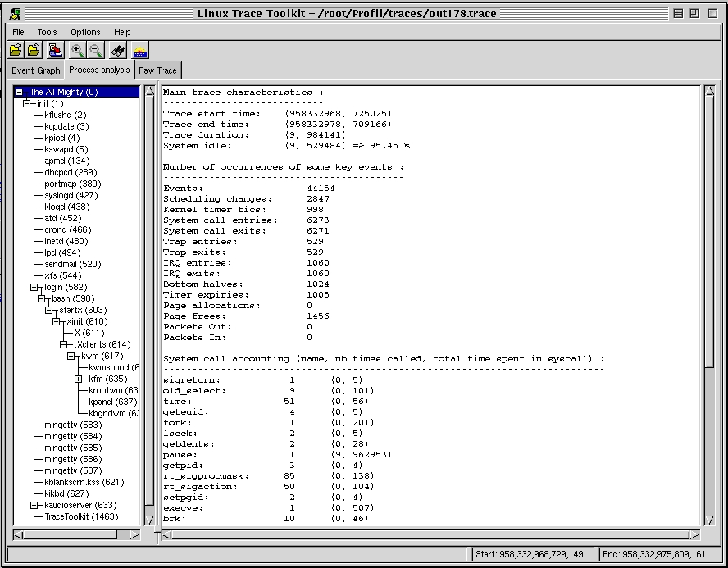Click right arrow of analysis text horizontal scrollbar
Viewport: 728px width, 568px height.
pos(694,535)
